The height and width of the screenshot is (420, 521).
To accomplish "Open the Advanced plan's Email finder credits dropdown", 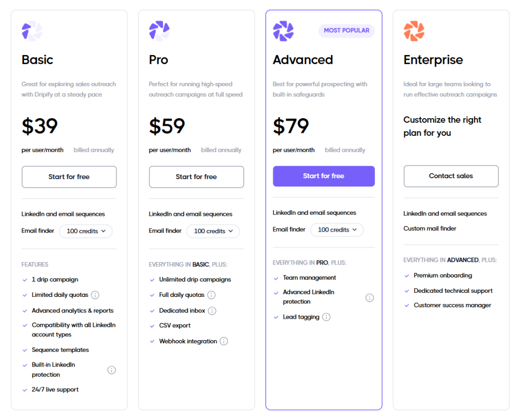I will click(337, 230).
